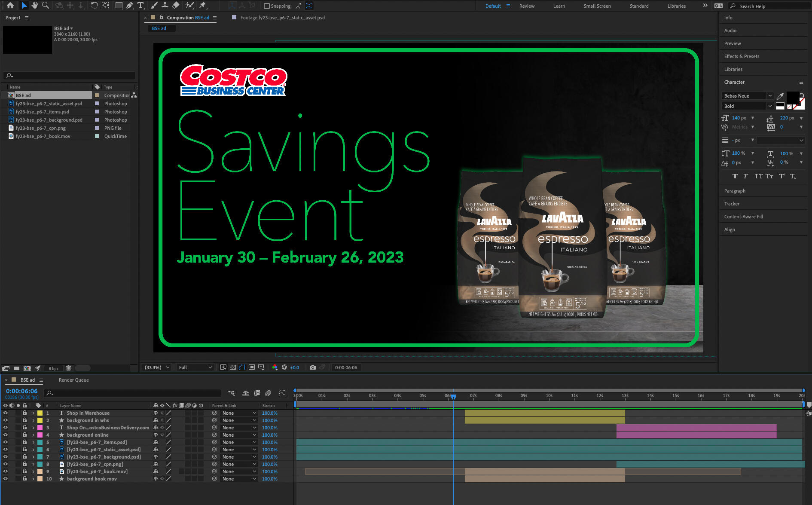Open the magnification ratio dropdown showing 33.3%
Viewport: 812px width, 505px height.
point(156,367)
